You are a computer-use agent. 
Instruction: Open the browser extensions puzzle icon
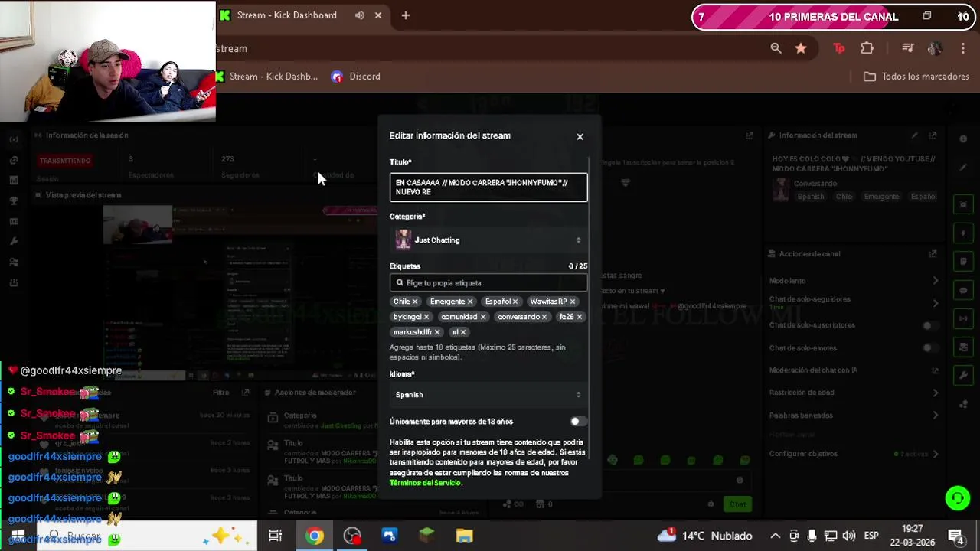point(867,48)
